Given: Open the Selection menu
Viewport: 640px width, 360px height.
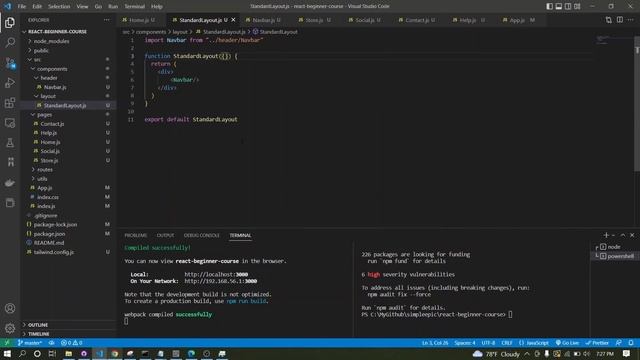Looking at the screenshot, I should click(x=59, y=6).
